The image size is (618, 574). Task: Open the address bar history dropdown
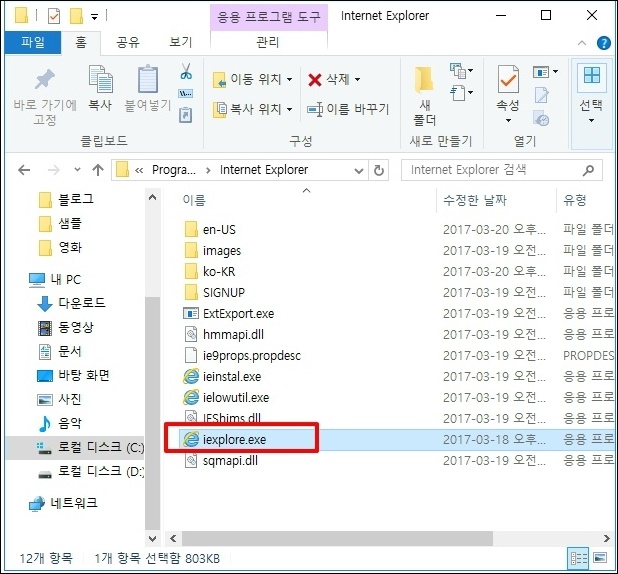coord(359,171)
